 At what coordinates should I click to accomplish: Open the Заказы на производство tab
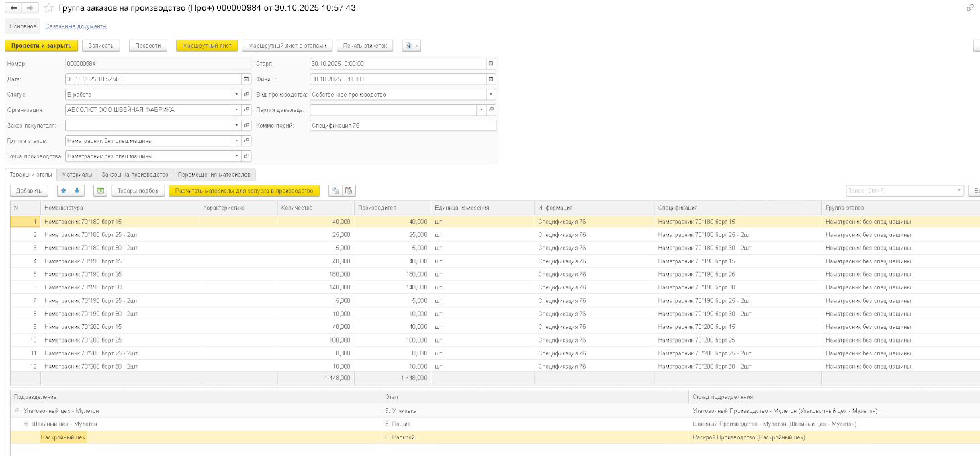point(134,175)
